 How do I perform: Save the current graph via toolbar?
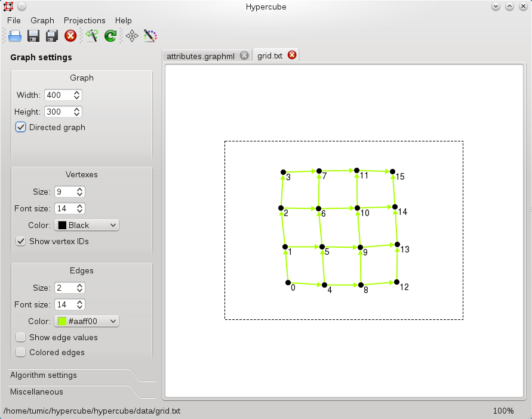[x=33, y=36]
